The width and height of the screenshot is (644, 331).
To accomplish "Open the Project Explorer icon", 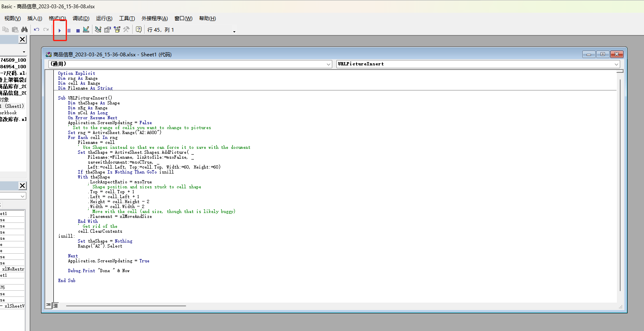I will 98,30.
